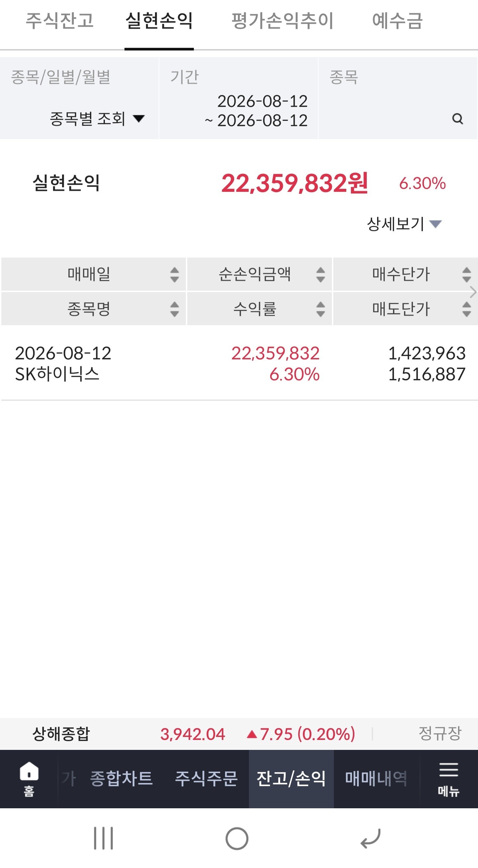
Task: Tap the Android recent apps icon
Action: [x=104, y=838]
